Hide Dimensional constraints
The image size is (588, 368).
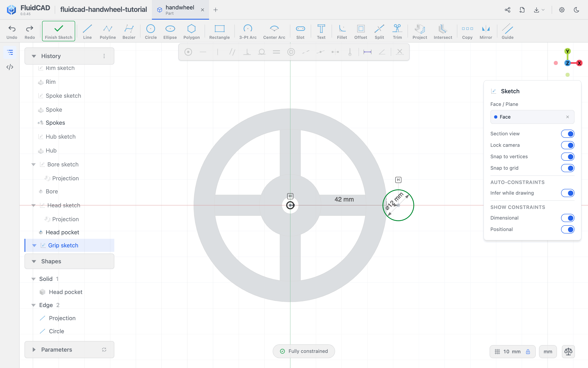tap(568, 218)
